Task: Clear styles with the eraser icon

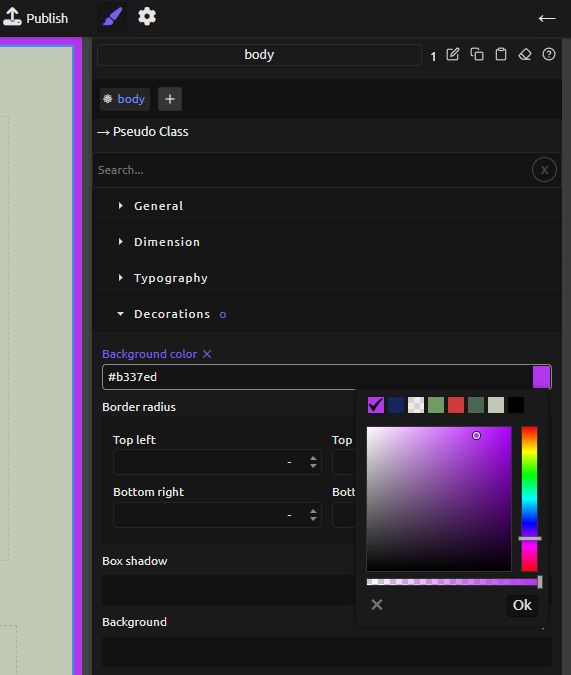Action: (x=525, y=55)
